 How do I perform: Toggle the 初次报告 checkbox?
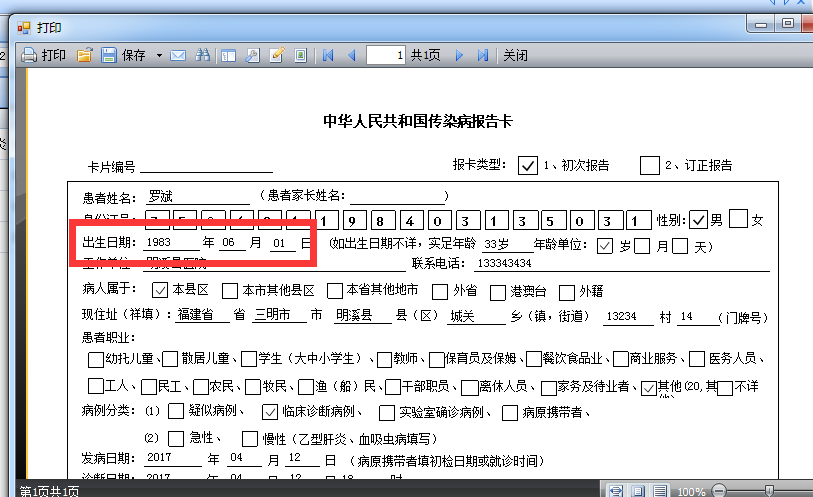click(528, 166)
